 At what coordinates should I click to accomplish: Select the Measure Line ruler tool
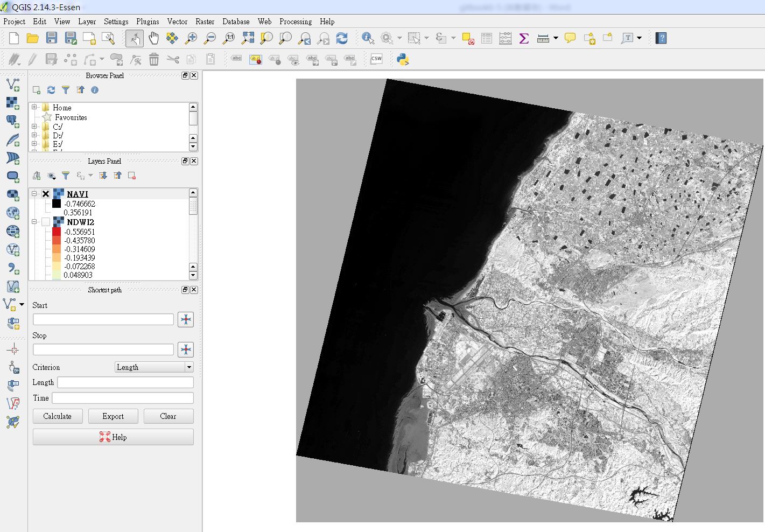[543, 38]
